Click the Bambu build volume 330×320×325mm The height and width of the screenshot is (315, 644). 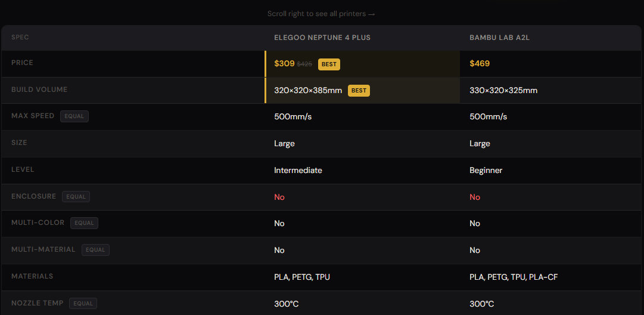coord(503,91)
